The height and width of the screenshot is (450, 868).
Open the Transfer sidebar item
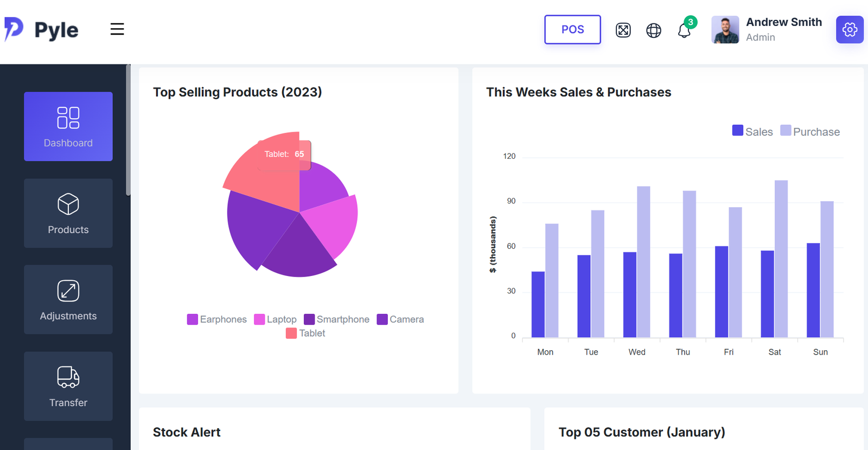(x=68, y=386)
